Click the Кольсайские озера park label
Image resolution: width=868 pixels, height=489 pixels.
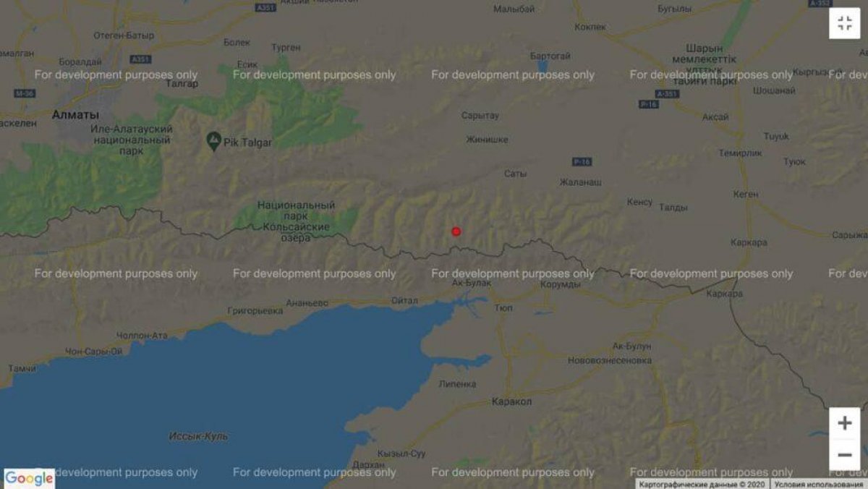click(x=296, y=216)
